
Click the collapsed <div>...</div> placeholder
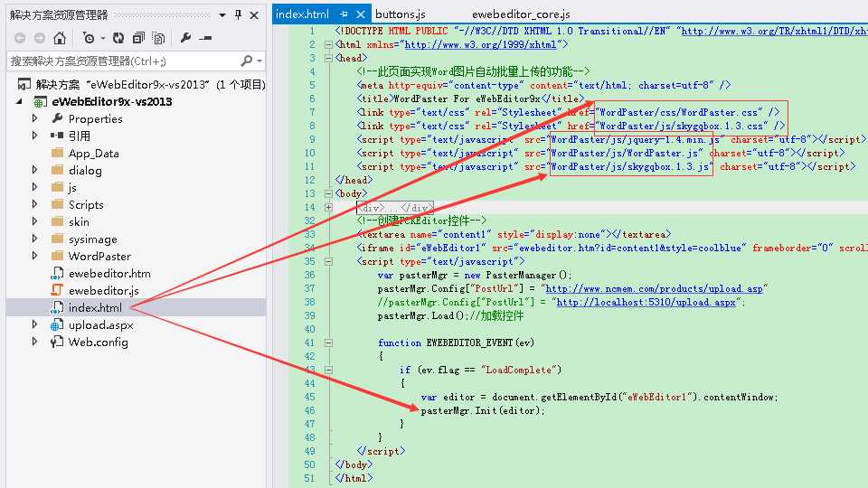pyautogui.click(x=395, y=208)
